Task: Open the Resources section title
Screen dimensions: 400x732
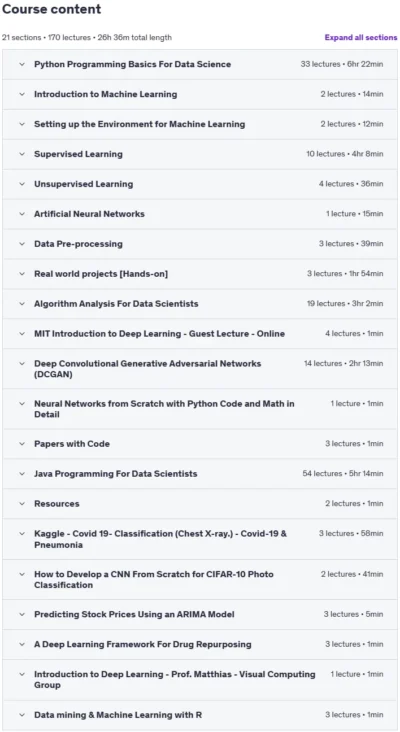Action: coord(56,503)
